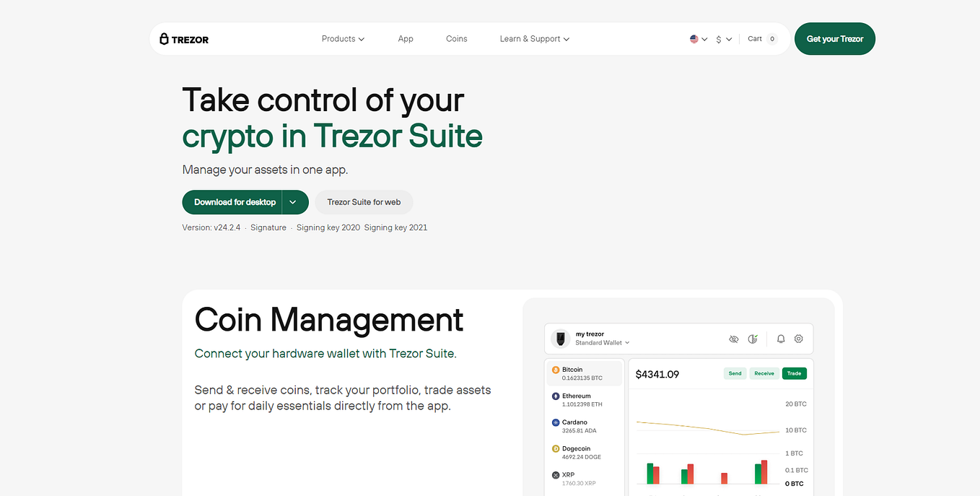The width and height of the screenshot is (980, 496).
Task: Open the App page from the navigation
Action: click(x=405, y=38)
